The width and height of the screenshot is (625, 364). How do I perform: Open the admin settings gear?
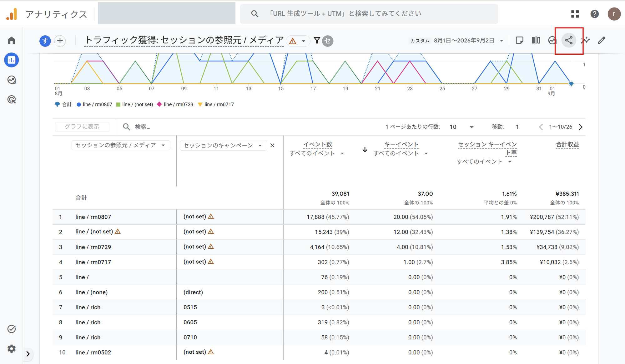tap(12, 349)
